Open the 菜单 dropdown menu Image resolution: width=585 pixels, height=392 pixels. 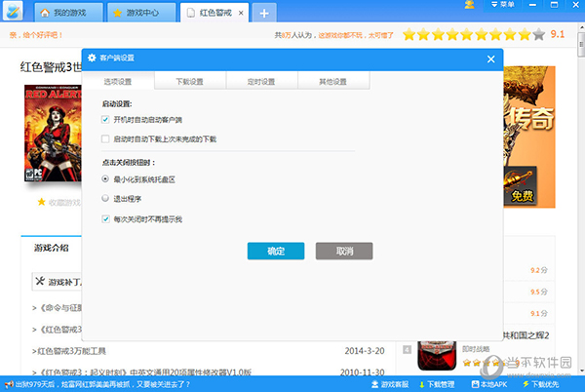[x=502, y=5]
